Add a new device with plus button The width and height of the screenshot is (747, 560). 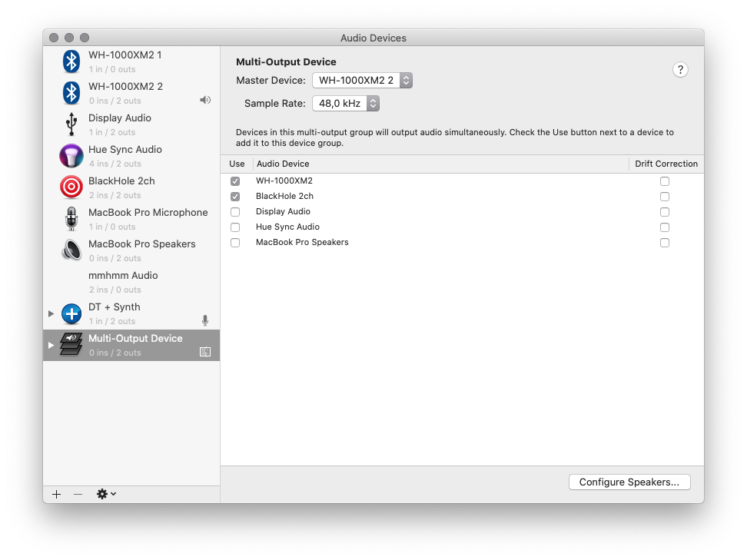click(56, 494)
